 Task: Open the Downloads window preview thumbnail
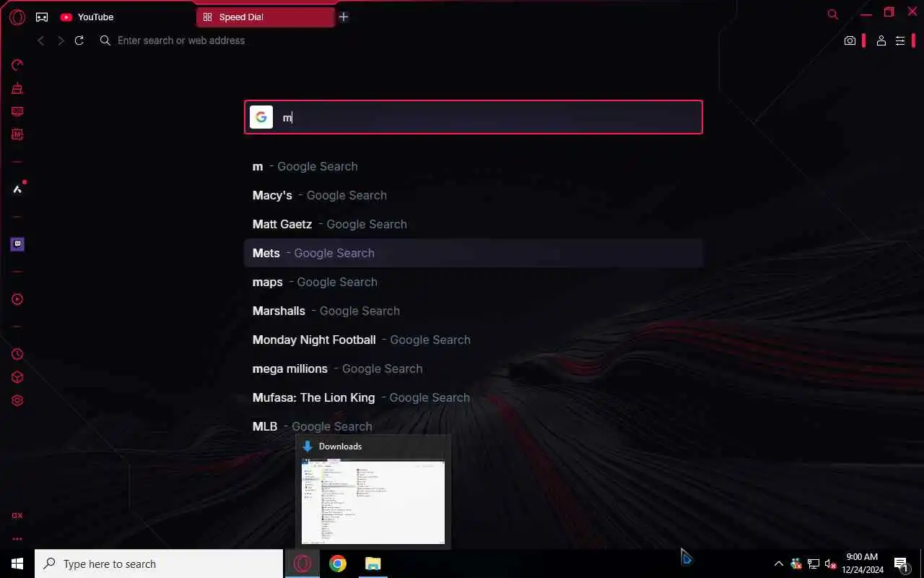(x=373, y=501)
